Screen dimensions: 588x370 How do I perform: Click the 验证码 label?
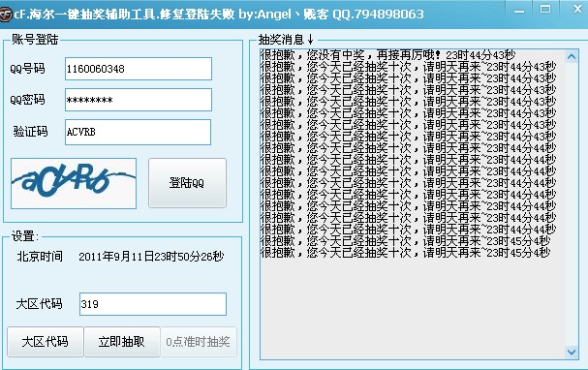[x=30, y=132]
